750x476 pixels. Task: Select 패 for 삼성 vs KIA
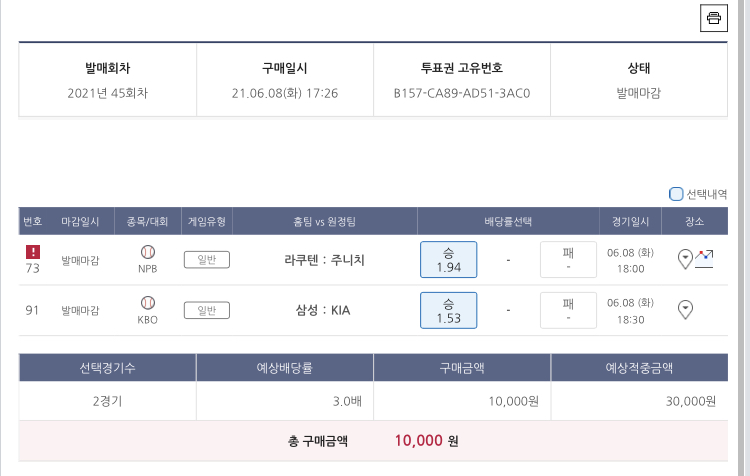(568, 310)
